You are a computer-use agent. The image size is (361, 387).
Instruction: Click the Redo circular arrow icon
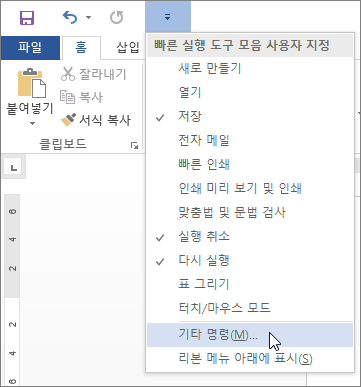[116, 17]
